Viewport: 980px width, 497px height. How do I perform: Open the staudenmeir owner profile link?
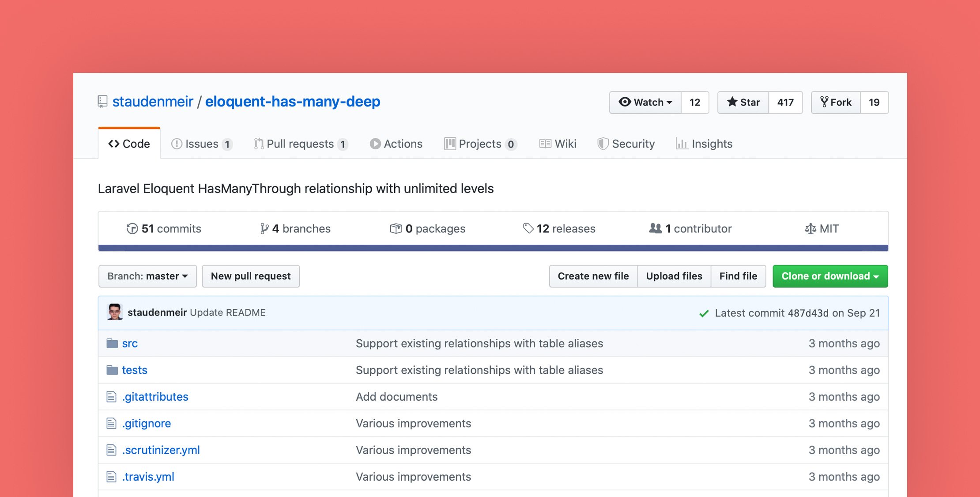[x=153, y=102]
